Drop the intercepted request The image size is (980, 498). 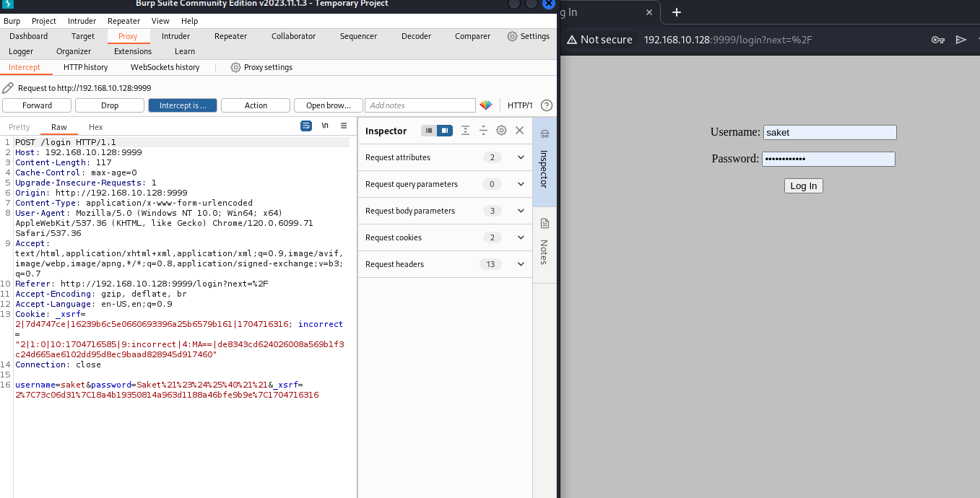(x=110, y=105)
